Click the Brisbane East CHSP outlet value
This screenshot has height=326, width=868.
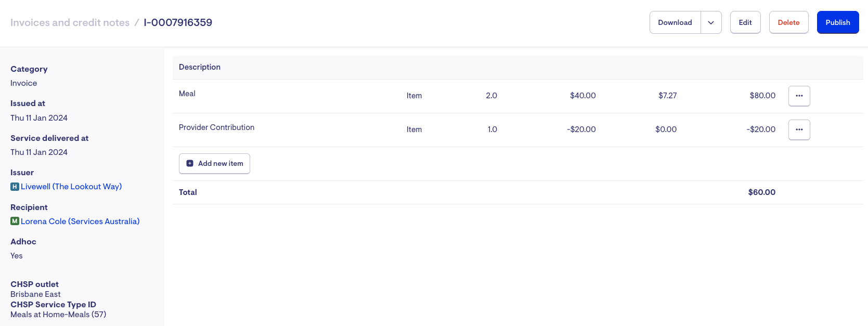click(35, 294)
